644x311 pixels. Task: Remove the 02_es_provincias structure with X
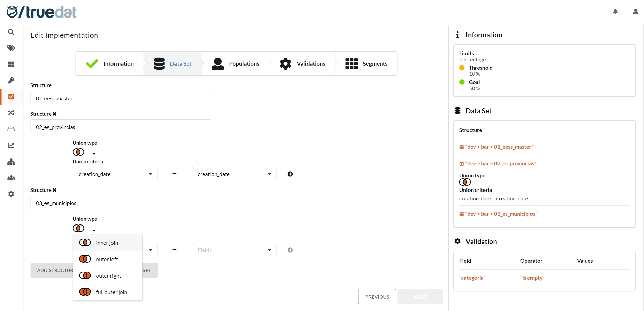point(55,114)
